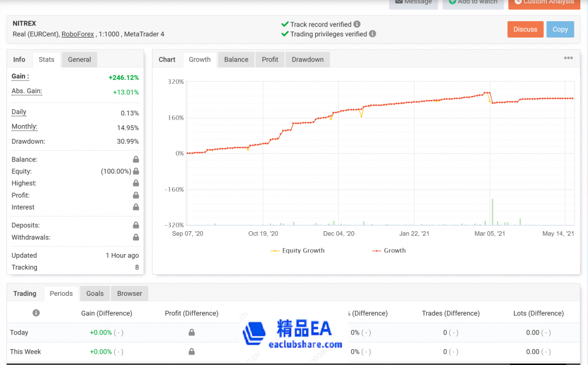Open the chart options ellipsis menu

pyautogui.click(x=568, y=58)
